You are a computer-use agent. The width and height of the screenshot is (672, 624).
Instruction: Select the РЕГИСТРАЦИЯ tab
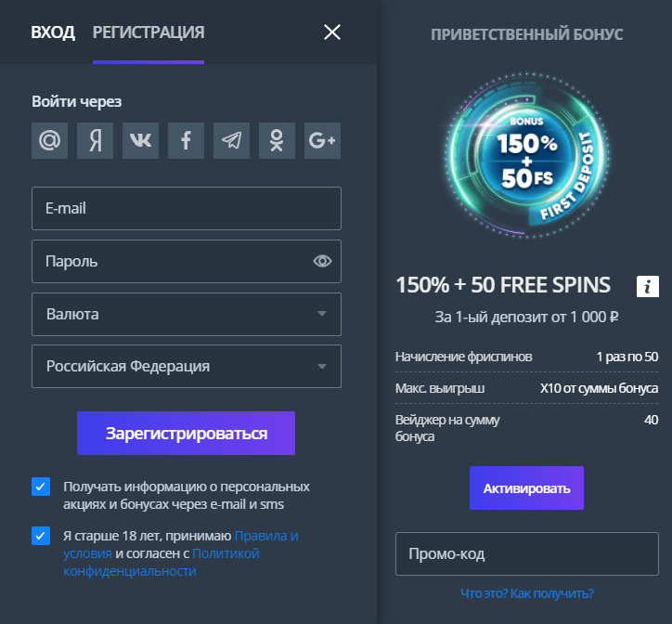149,32
